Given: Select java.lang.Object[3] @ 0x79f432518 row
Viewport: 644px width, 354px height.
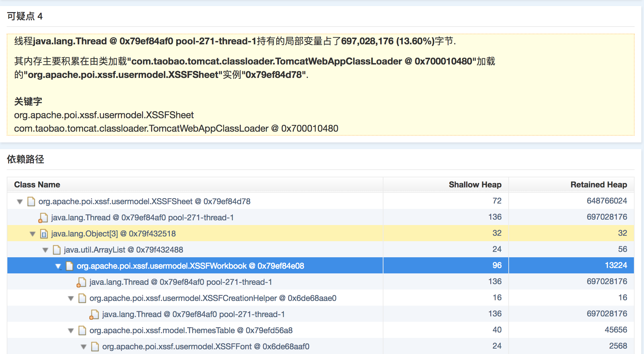Looking at the screenshot, I should [x=320, y=233].
